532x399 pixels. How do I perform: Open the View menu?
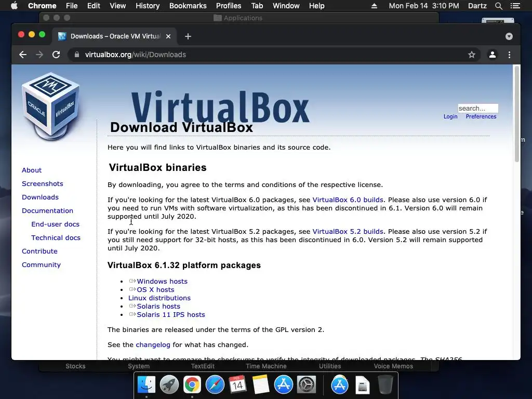click(118, 6)
